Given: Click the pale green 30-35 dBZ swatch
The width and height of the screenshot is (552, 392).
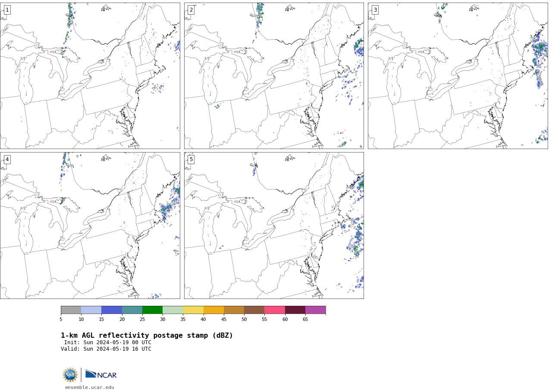Looking at the screenshot, I should (x=173, y=310).
